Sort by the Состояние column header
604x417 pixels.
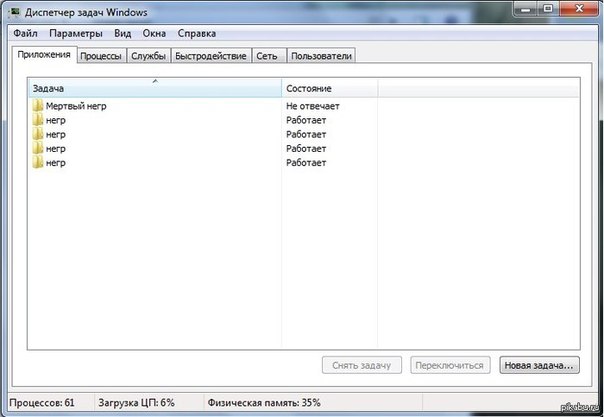tap(330, 88)
